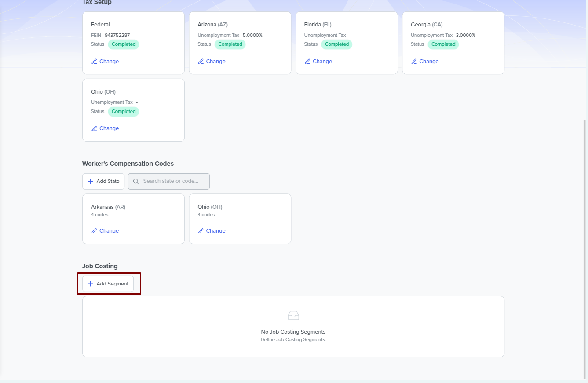Open Change link for Ohio workers' comp codes

tap(215, 231)
